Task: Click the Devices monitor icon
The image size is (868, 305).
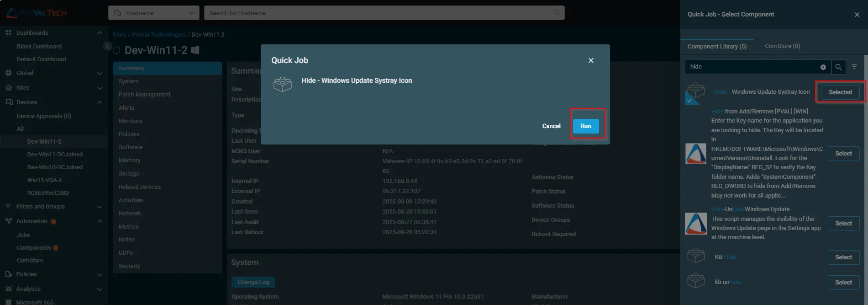Action: tap(9, 102)
